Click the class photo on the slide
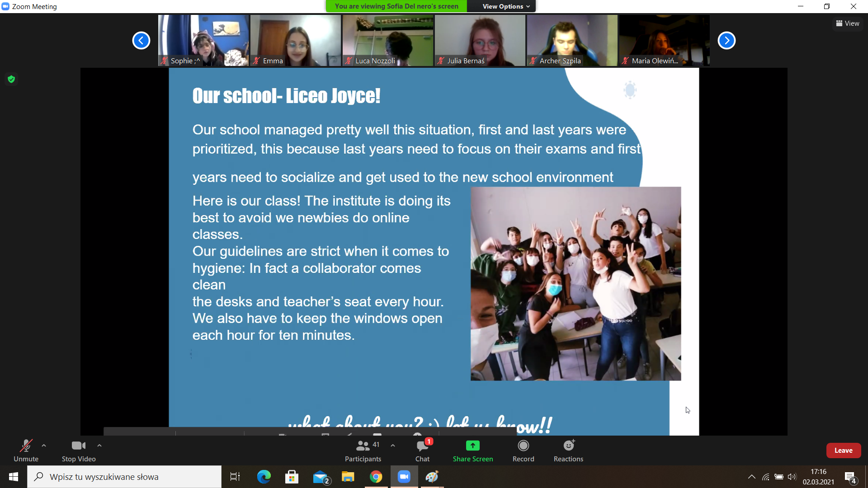The image size is (868, 488). pyautogui.click(x=576, y=284)
